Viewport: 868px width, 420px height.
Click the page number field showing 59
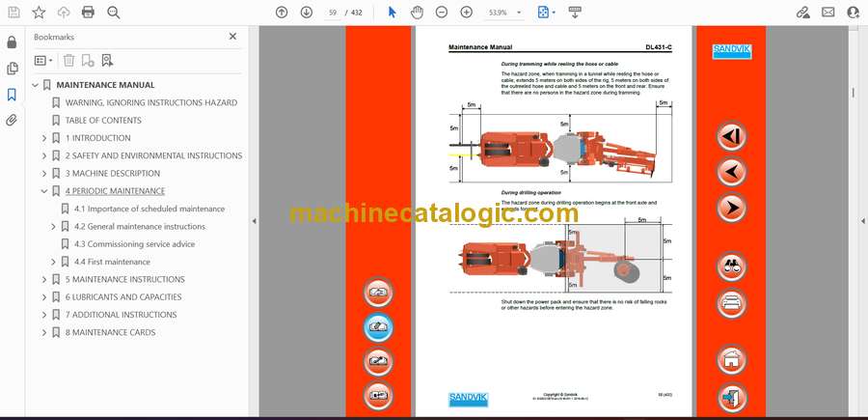(x=333, y=13)
